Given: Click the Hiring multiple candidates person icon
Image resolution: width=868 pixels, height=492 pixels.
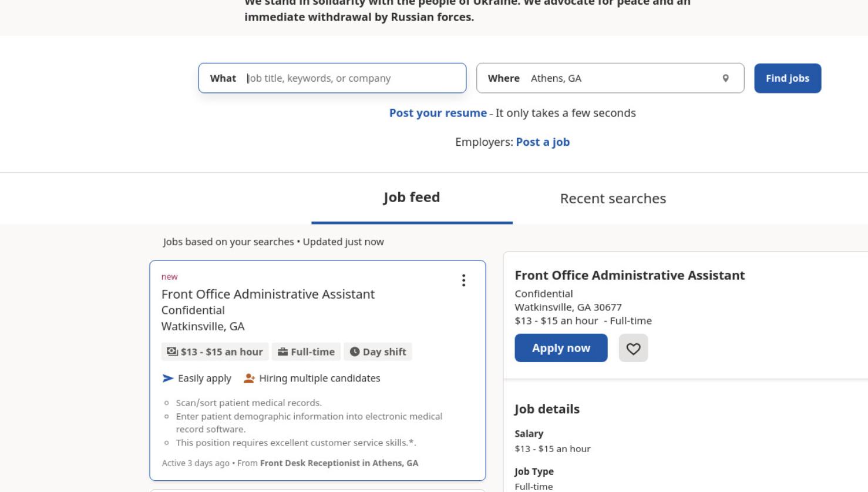Looking at the screenshot, I should [x=249, y=378].
